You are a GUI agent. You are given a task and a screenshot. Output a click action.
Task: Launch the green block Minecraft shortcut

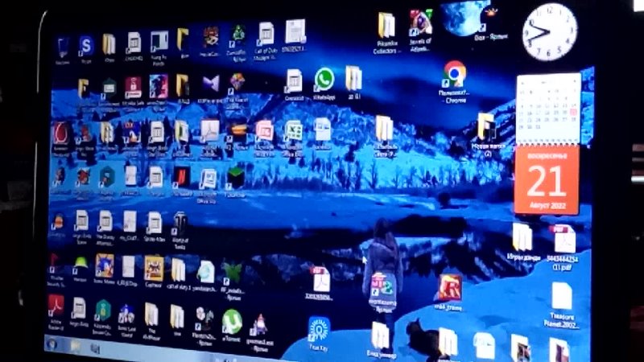(x=235, y=178)
